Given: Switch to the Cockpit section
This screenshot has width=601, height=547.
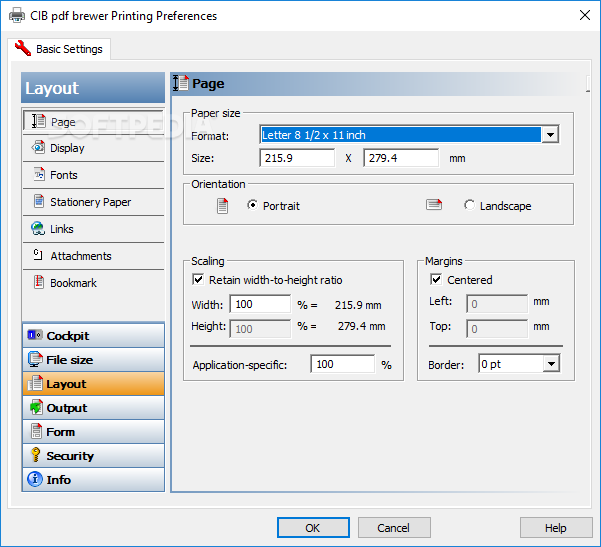Looking at the screenshot, I should 94,335.
